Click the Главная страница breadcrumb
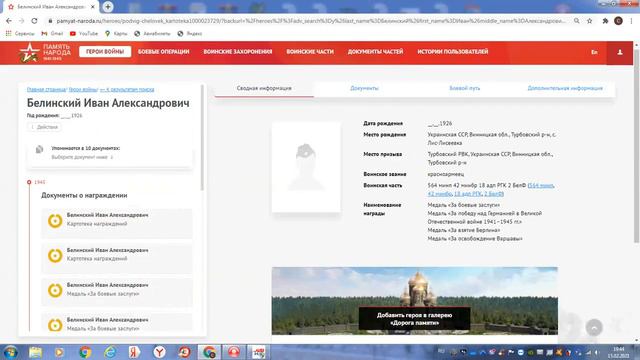This screenshot has height=360, width=640. 46,89
